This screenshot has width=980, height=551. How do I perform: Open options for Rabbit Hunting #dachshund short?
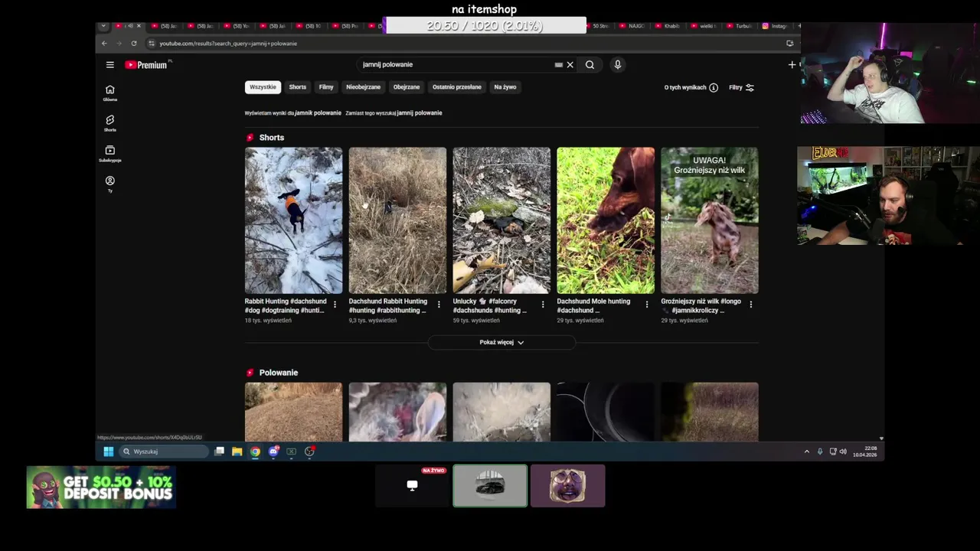[x=335, y=305]
